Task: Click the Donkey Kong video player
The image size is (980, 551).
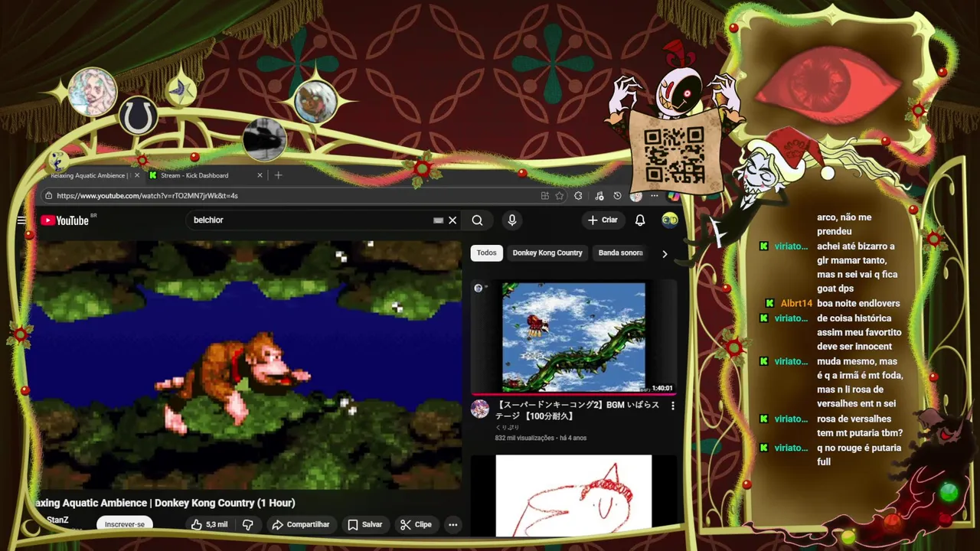Action: (x=245, y=364)
